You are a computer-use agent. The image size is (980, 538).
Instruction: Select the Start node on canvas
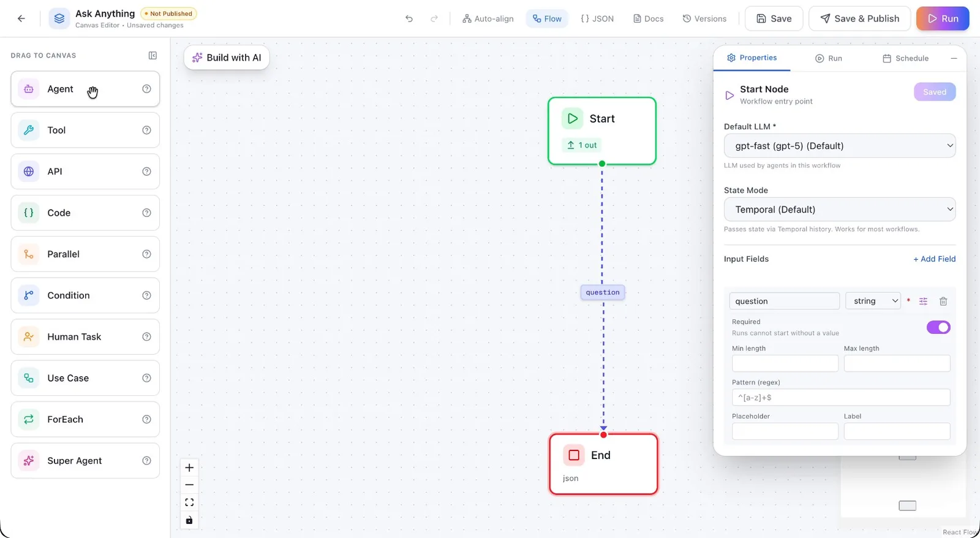602,131
